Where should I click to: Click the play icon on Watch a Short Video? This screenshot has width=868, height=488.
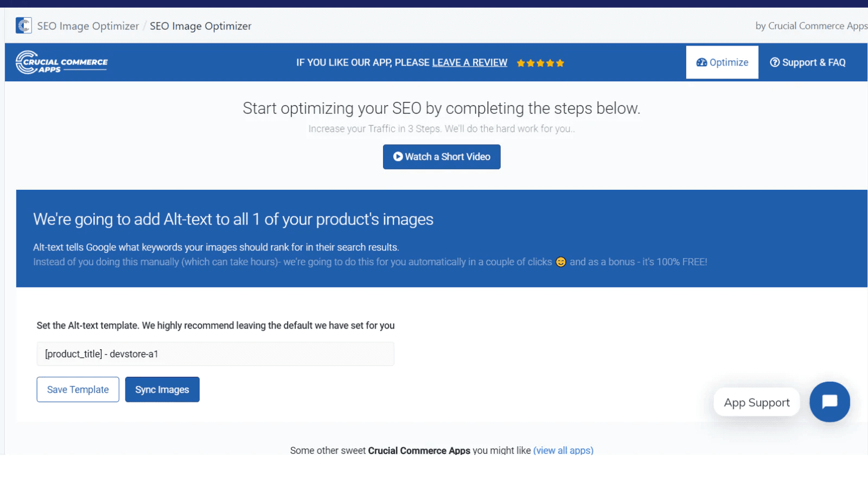click(x=398, y=157)
